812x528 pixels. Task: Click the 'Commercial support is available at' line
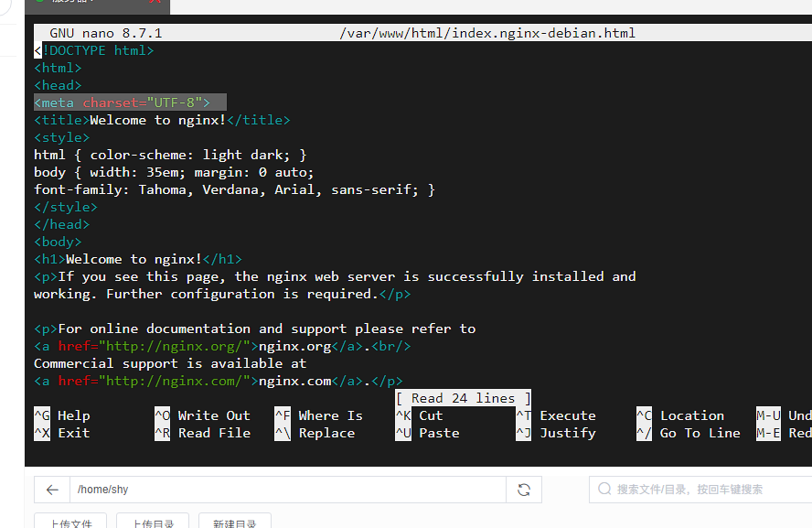tap(170, 364)
